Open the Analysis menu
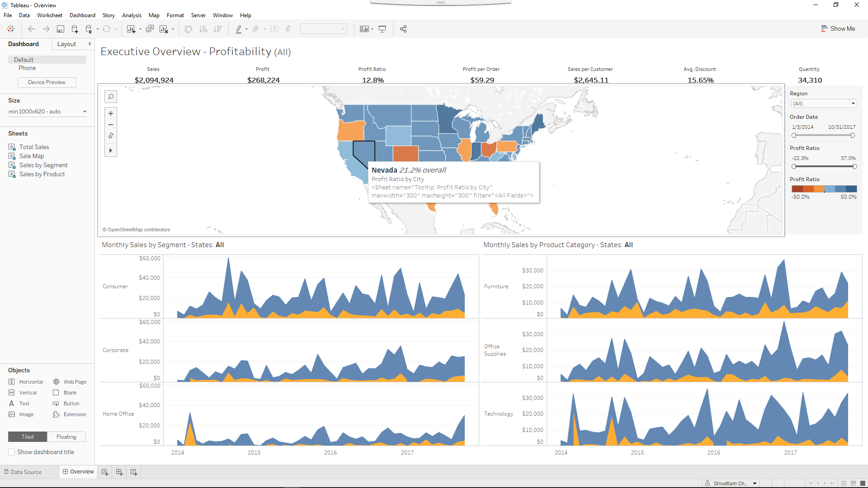Viewport: 868px width, 488px height. (132, 15)
